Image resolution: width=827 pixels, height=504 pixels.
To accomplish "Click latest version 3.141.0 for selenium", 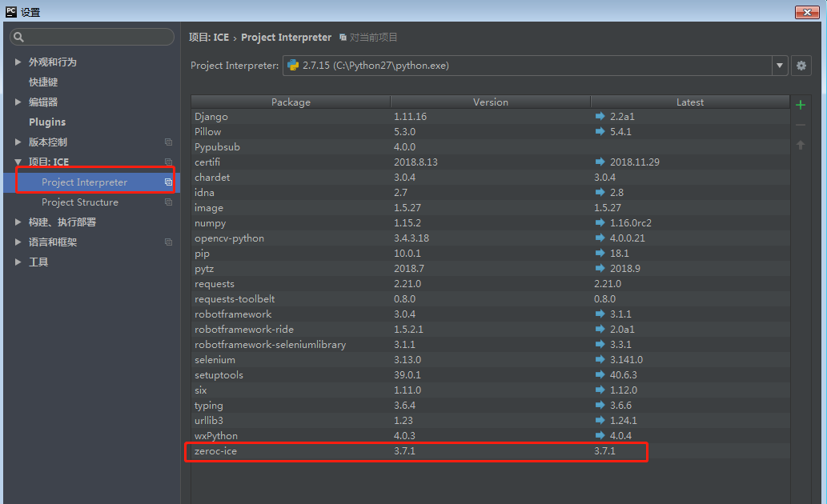I will click(x=626, y=359).
